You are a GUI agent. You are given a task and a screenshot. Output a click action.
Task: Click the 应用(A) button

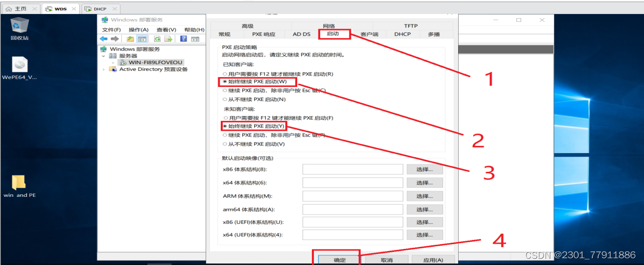tap(433, 260)
